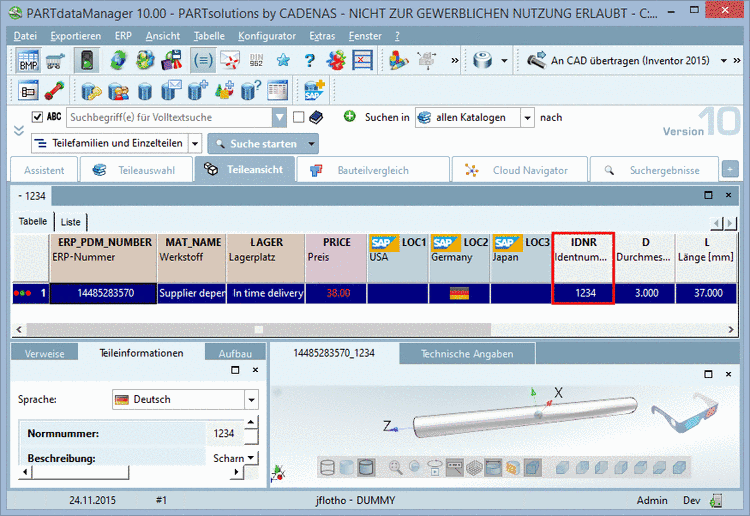Click the SAP database plus icon
This screenshot has width=750, height=516.
tap(314, 90)
